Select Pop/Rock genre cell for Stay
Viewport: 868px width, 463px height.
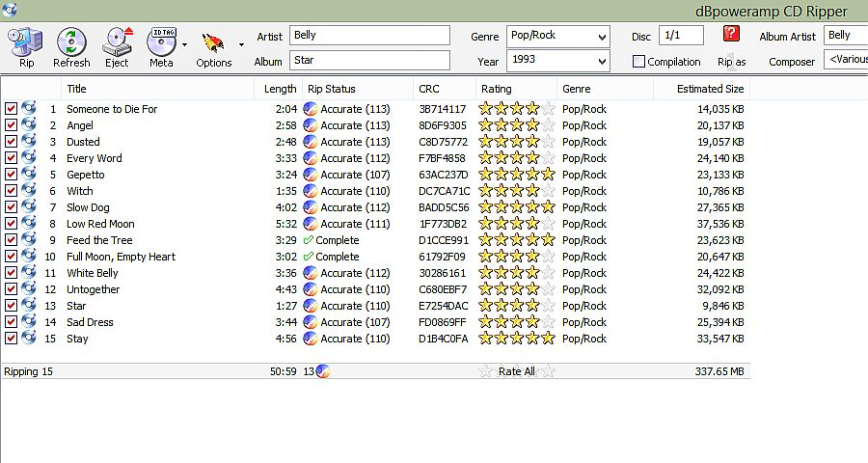coord(584,339)
